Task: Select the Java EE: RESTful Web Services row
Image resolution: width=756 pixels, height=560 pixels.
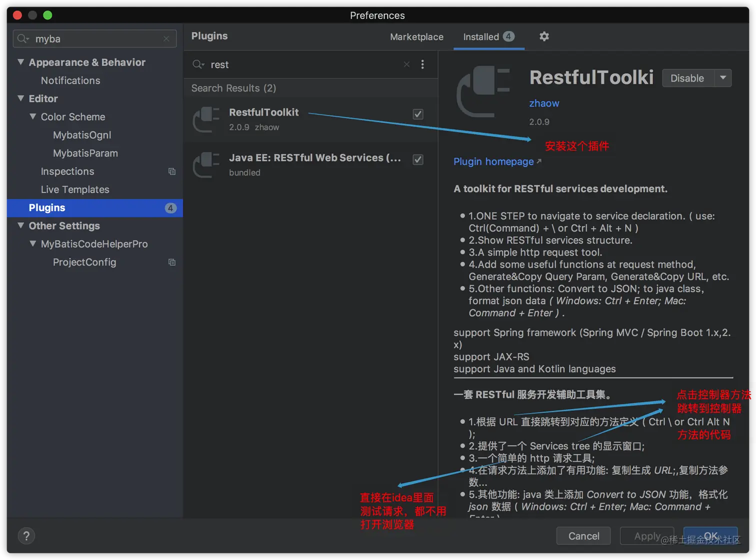Action: click(x=310, y=165)
